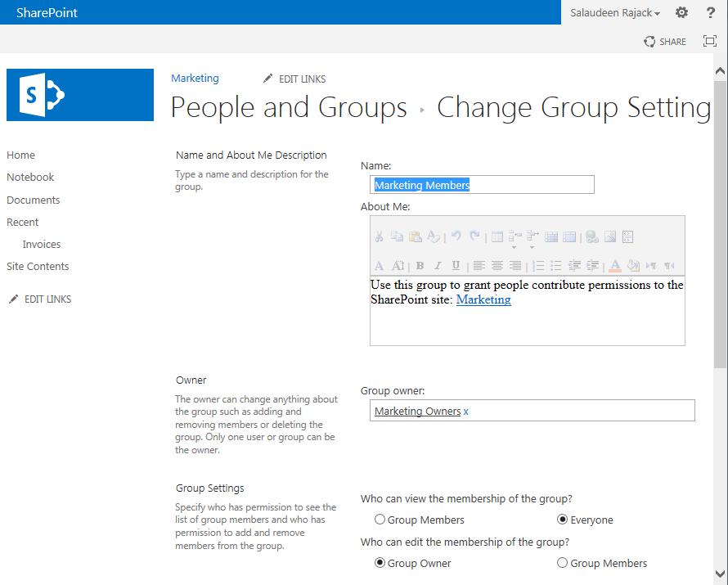Viewport: 728px width, 585px height.
Task: Click the Numbered List icon
Action: (538, 266)
